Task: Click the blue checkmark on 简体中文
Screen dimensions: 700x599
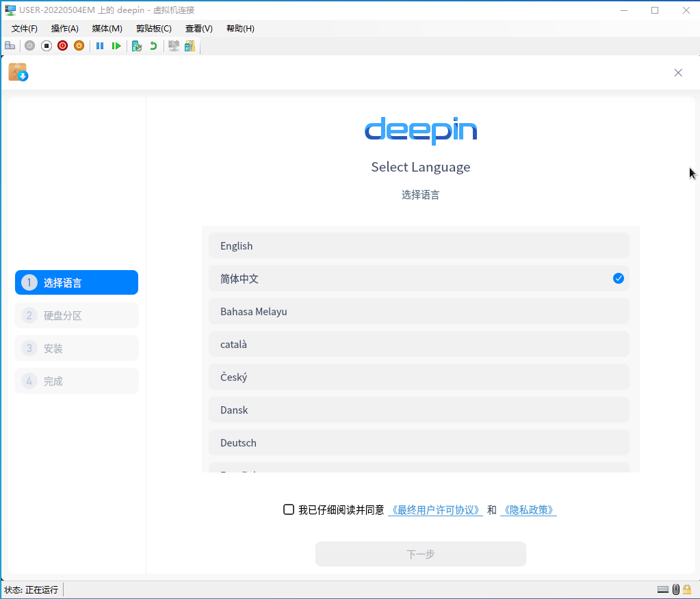Action: pyautogui.click(x=619, y=278)
